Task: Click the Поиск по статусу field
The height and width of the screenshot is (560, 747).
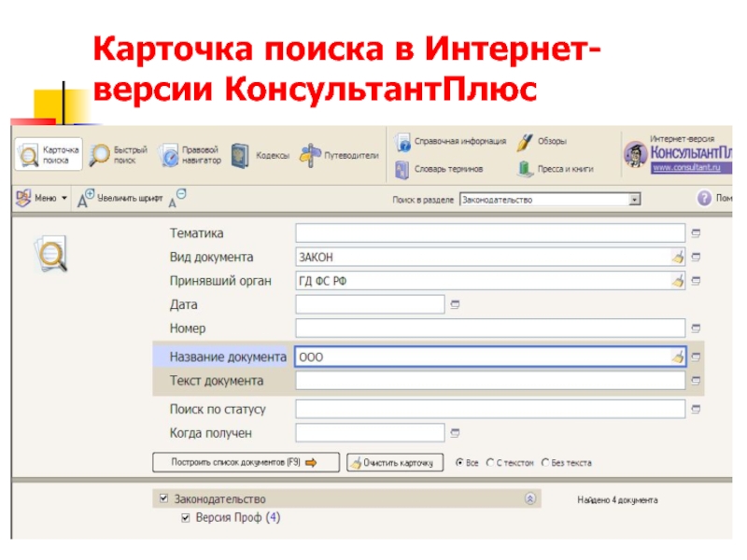Action: tap(490, 409)
